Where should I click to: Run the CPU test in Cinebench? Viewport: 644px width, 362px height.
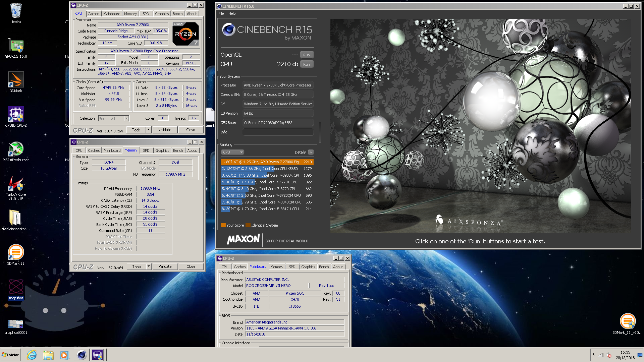pyautogui.click(x=307, y=64)
